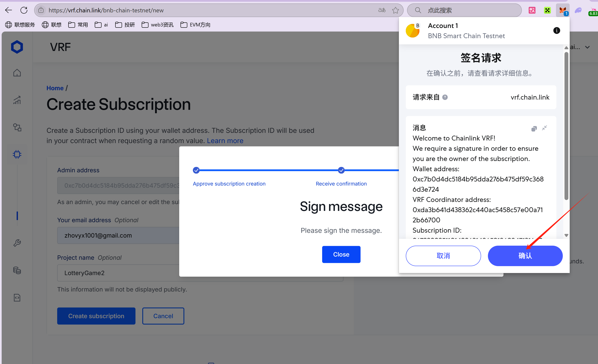Image resolution: width=598 pixels, height=364 pixels.
Task: Click the scrollbar down arrow in wallet popup
Action: click(566, 235)
